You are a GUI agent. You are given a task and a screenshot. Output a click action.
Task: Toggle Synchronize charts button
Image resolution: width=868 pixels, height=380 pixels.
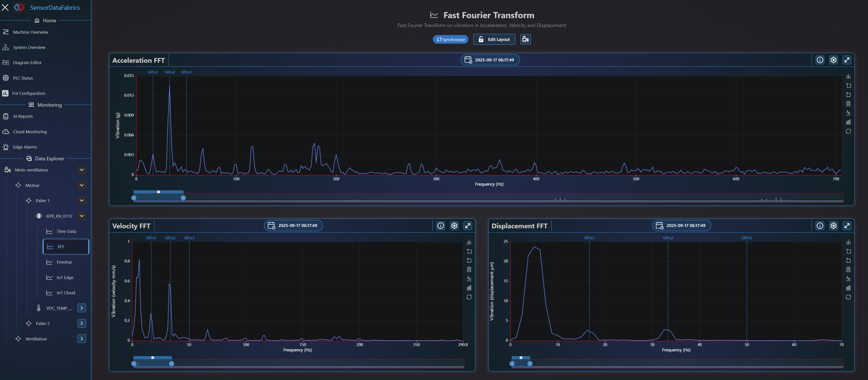click(x=451, y=39)
